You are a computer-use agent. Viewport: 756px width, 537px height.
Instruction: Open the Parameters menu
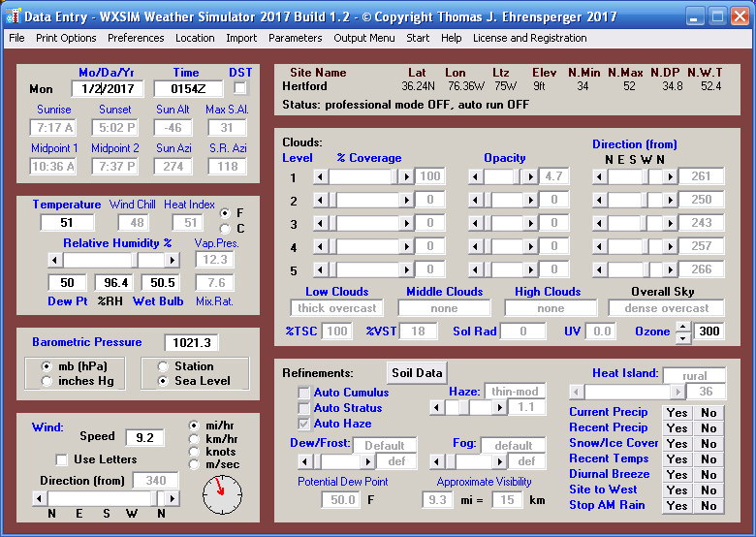pyautogui.click(x=295, y=38)
